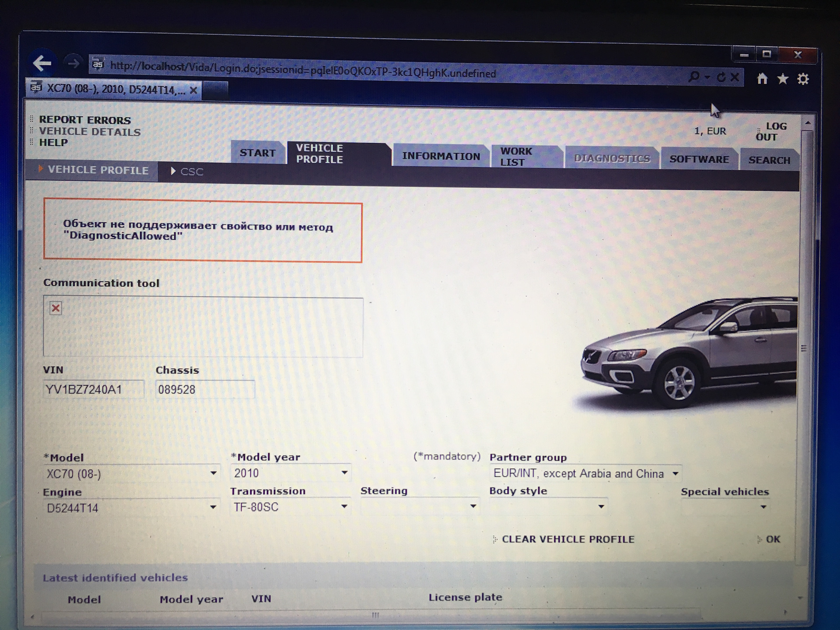The height and width of the screenshot is (630, 840).
Task: Expand the Body style dropdown
Action: point(548,506)
